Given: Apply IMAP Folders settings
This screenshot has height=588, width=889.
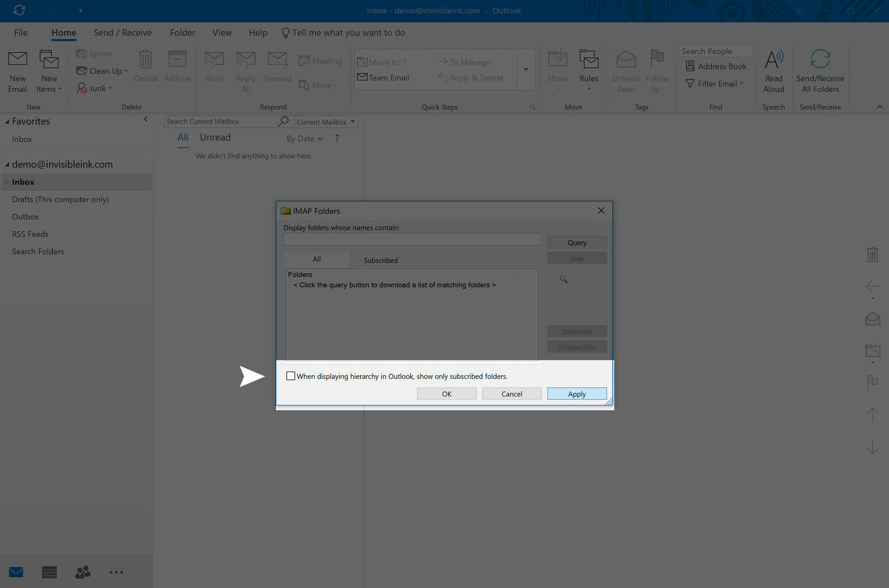Looking at the screenshot, I should (x=577, y=393).
